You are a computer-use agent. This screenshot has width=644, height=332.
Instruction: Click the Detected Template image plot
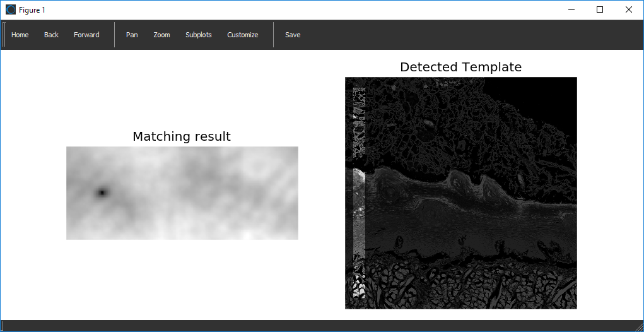click(460, 193)
